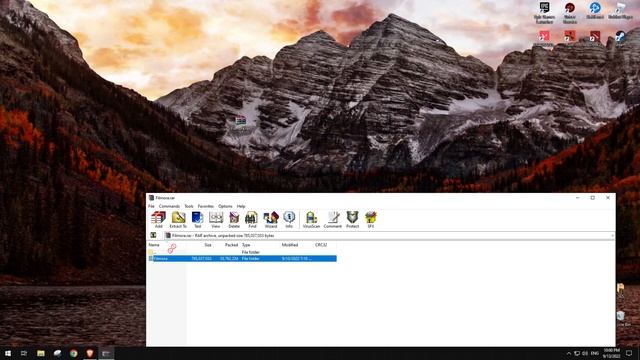Viewport: 640px width, 360px height.
Task: Open the Commands menu
Action: [169, 206]
